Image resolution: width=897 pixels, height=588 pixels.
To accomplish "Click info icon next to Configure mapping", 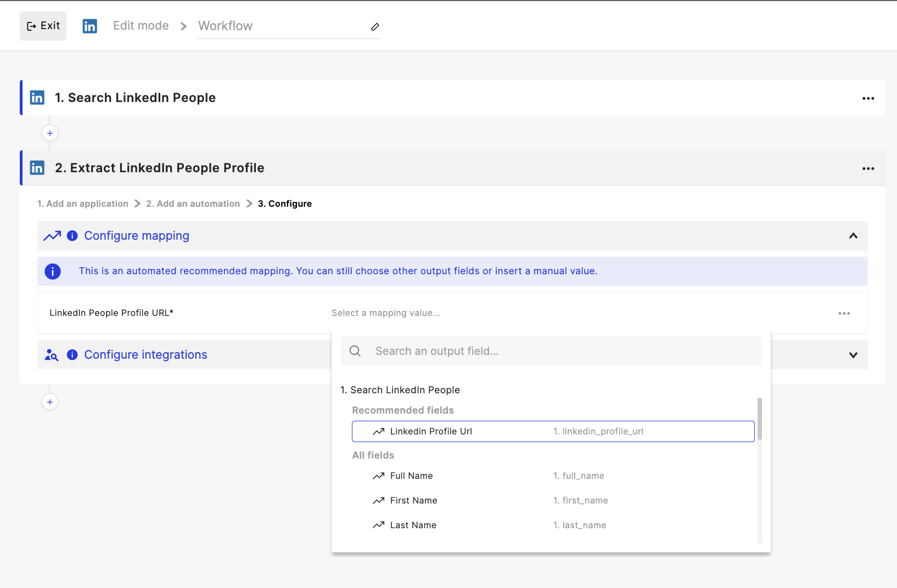I will tap(72, 236).
